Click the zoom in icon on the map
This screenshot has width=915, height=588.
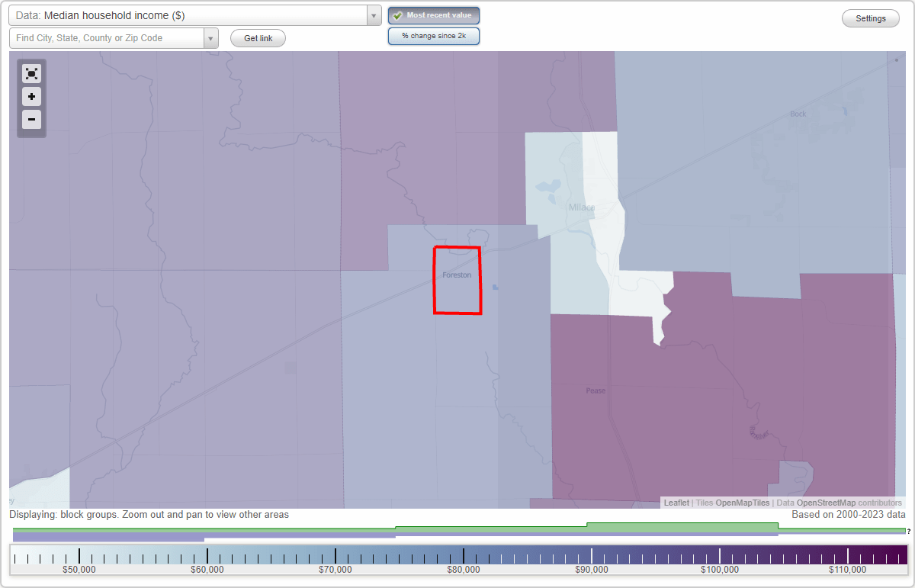(x=31, y=97)
